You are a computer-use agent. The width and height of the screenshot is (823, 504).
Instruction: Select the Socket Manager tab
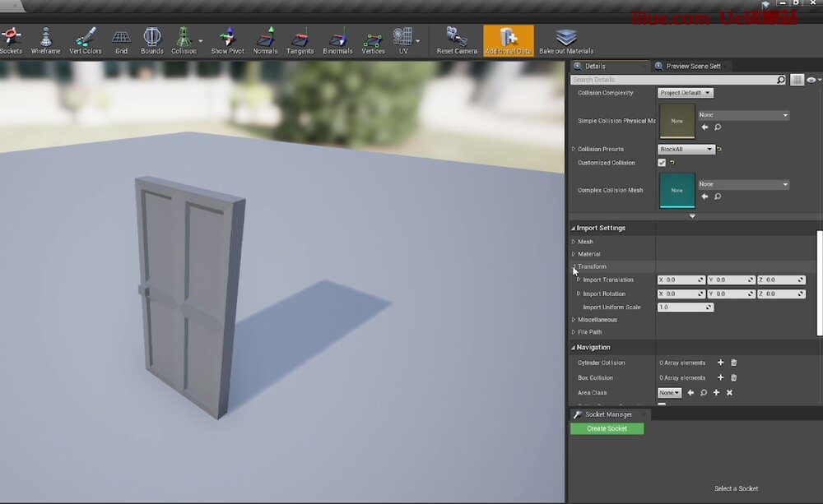[608, 414]
